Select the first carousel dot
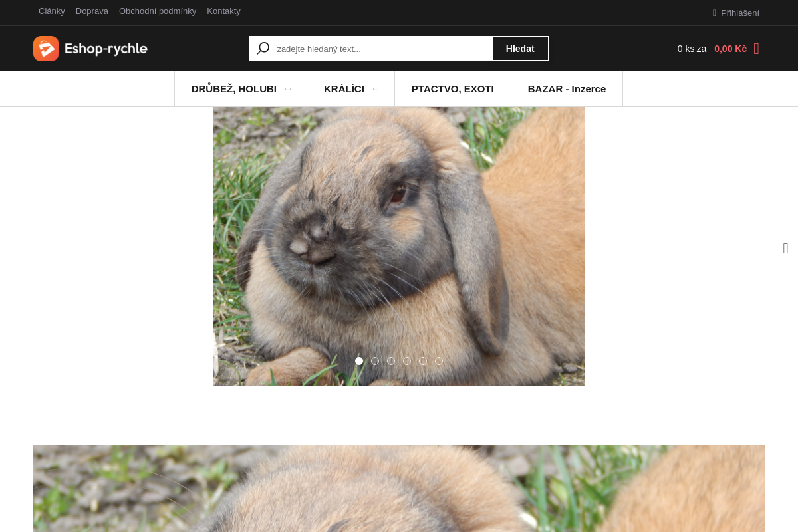 coord(359,361)
